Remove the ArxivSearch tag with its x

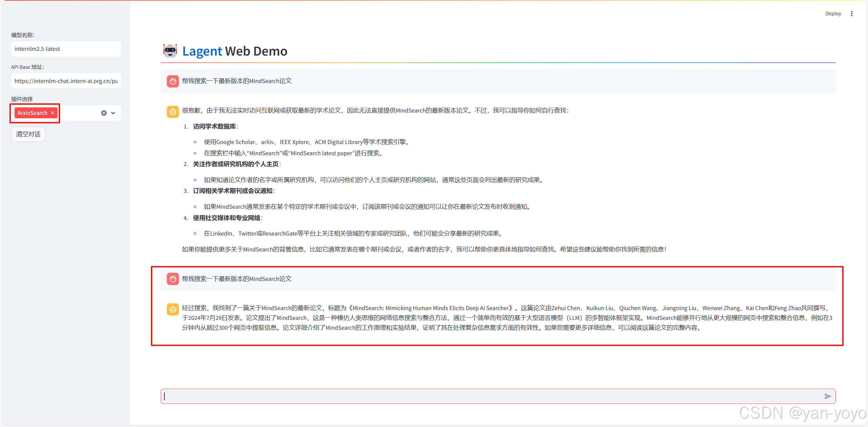pos(53,113)
